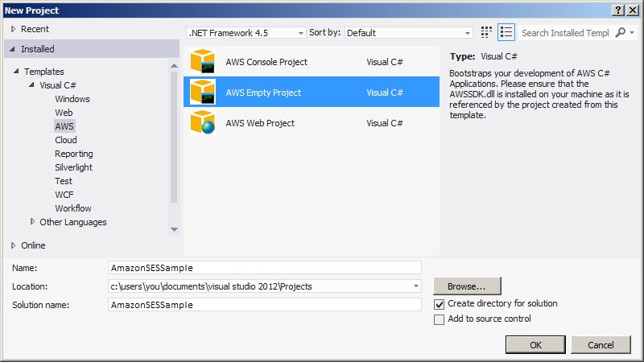Click the AWS Web Project globe icon
The width and height of the screenshot is (644, 362).
point(203,122)
